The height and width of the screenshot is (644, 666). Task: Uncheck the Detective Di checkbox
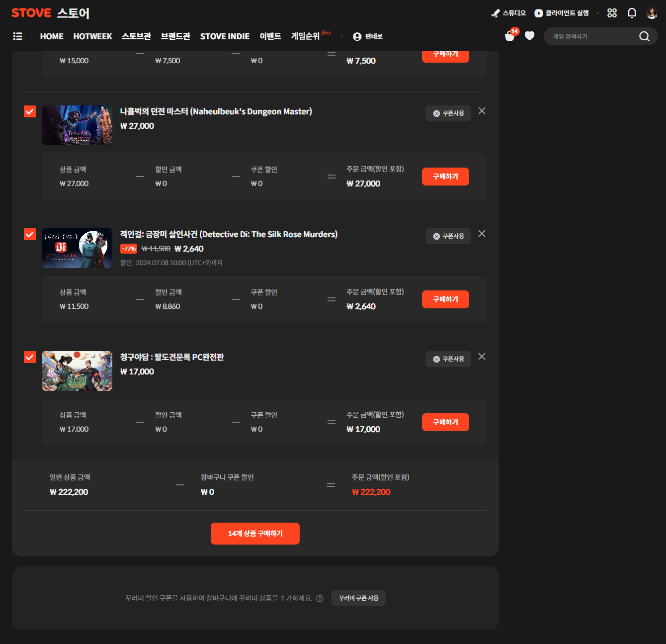point(30,234)
